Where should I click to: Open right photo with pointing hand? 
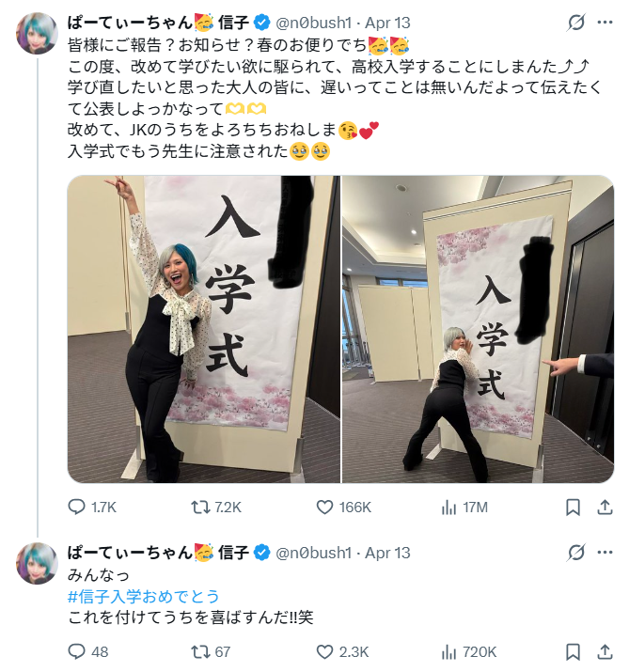(x=478, y=329)
